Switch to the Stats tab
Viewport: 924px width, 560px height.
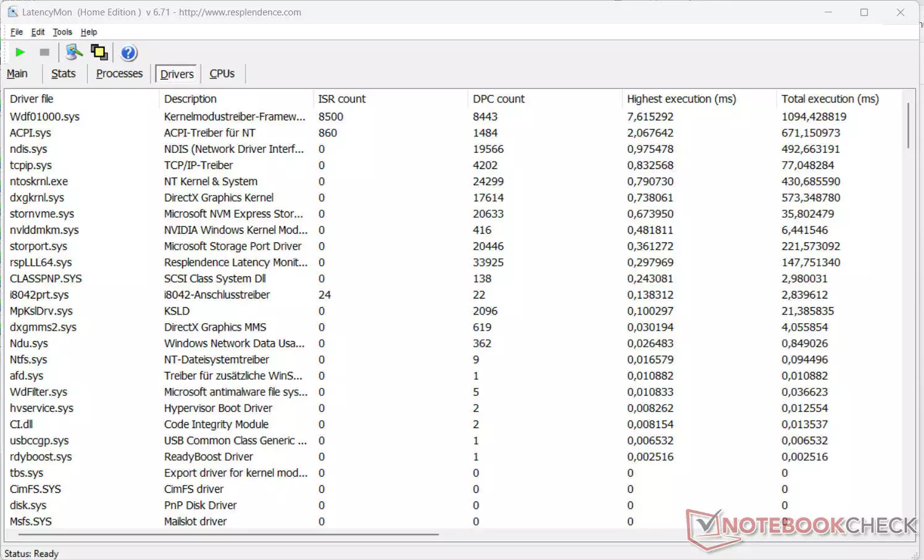(63, 73)
